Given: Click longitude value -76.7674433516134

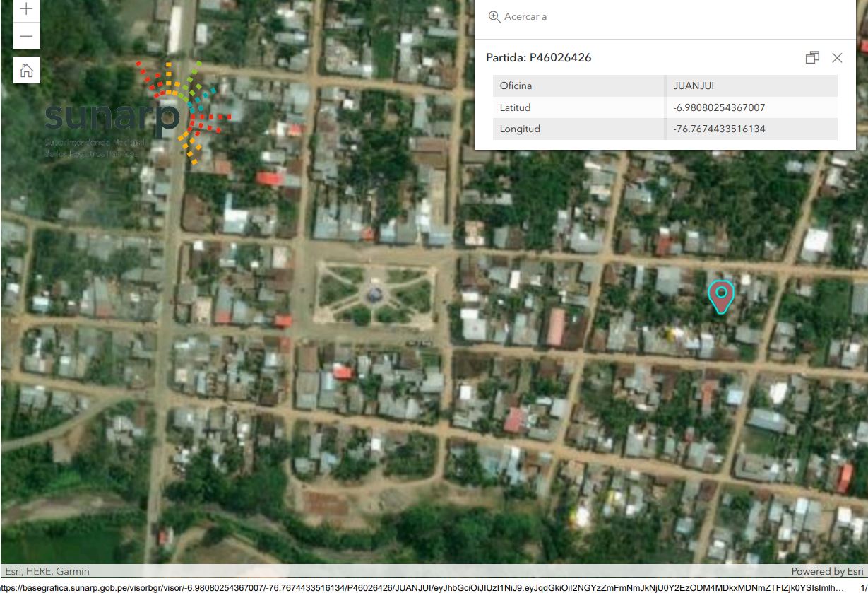Looking at the screenshot, I should click(x=719, y=129).
